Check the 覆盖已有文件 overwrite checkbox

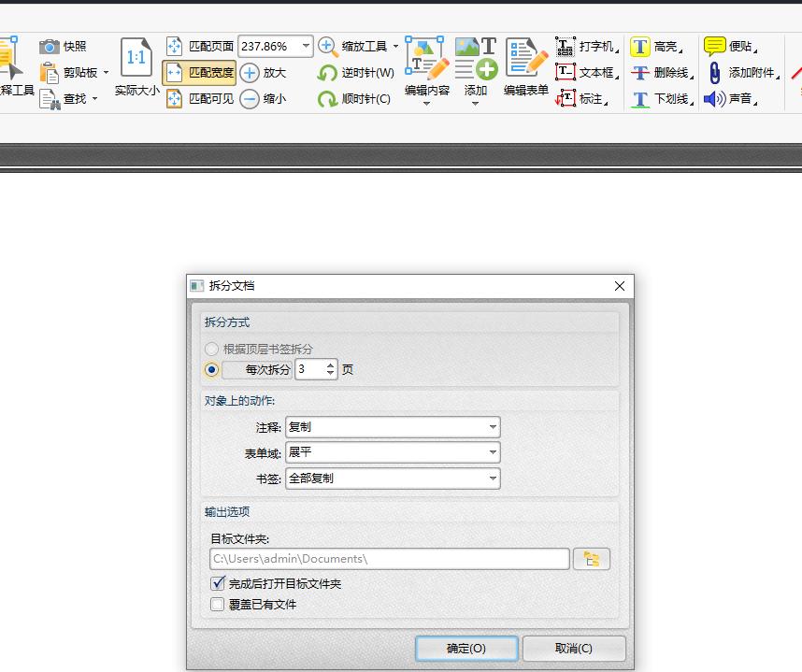216,604
